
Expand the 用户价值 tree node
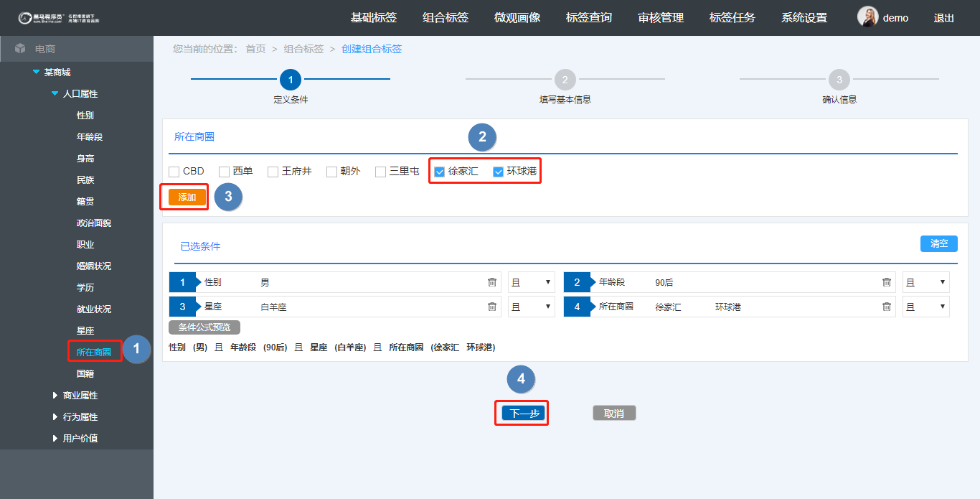pos(55,438)
